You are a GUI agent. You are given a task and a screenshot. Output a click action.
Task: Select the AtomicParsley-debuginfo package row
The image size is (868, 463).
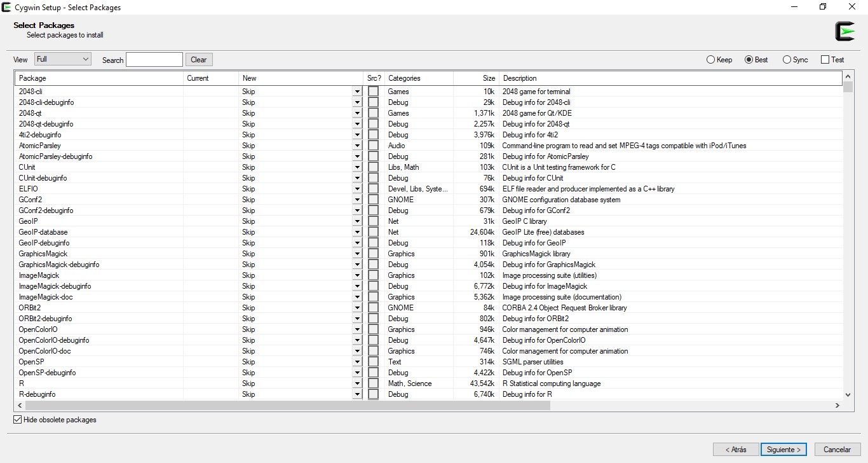click(x=429, y=156)
